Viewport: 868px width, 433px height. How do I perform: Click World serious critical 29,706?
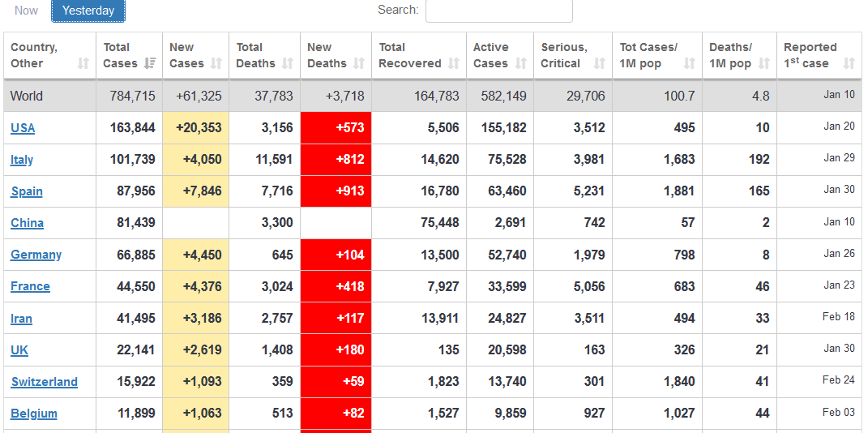(x=586, y=96)
